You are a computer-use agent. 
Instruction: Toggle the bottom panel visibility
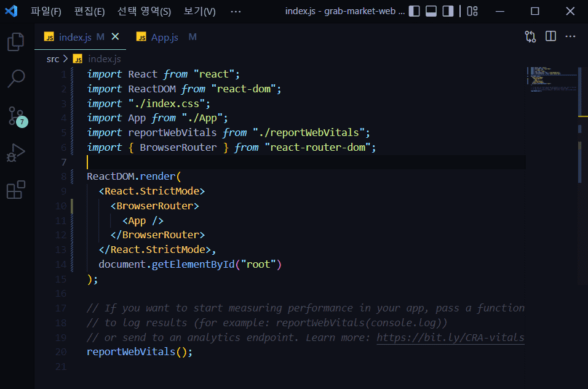431,11
